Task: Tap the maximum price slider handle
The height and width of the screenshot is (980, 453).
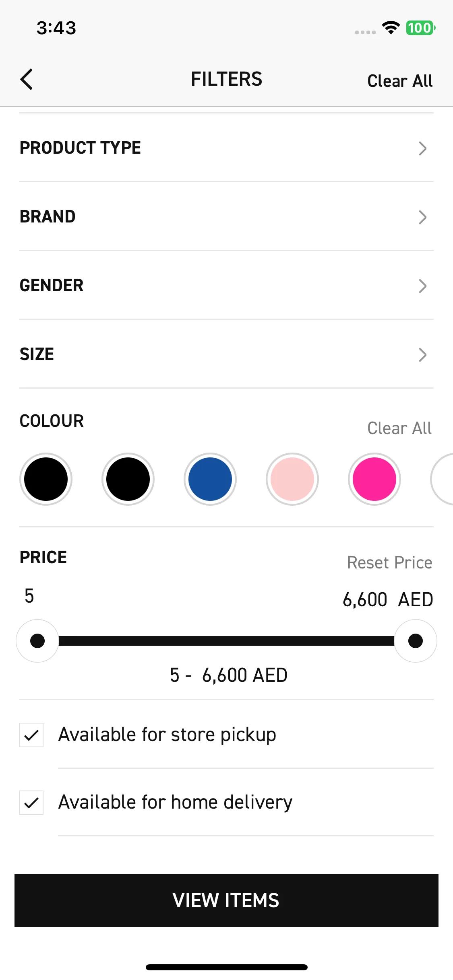Action: [x=416, y=641]
